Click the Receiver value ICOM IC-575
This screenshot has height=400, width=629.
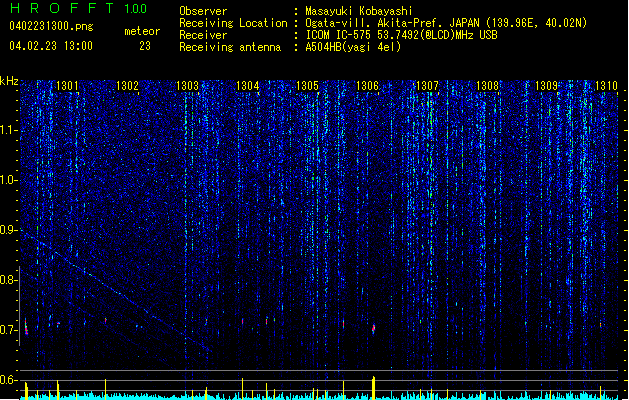(339, 35)
